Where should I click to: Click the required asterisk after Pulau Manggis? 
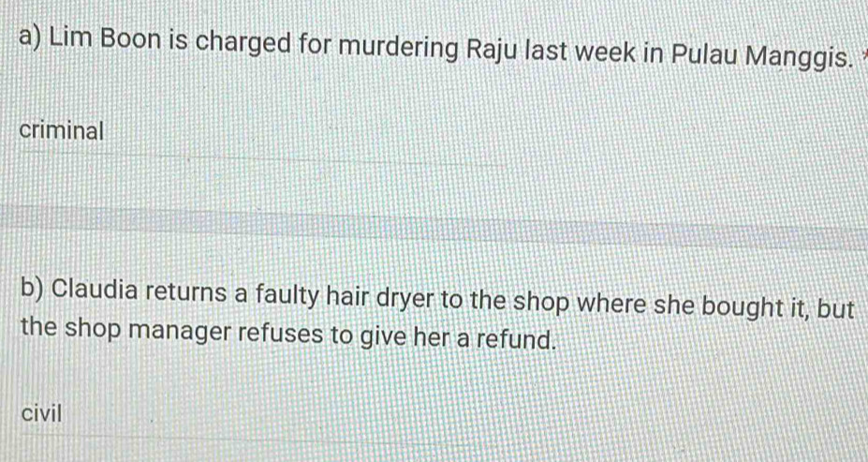click(864, 54)
